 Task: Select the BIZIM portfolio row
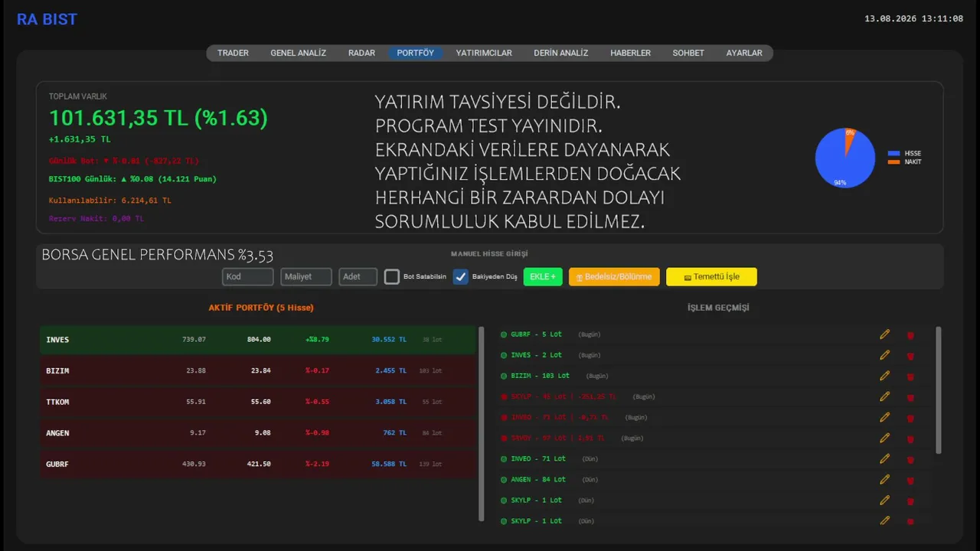click(258, 370)
